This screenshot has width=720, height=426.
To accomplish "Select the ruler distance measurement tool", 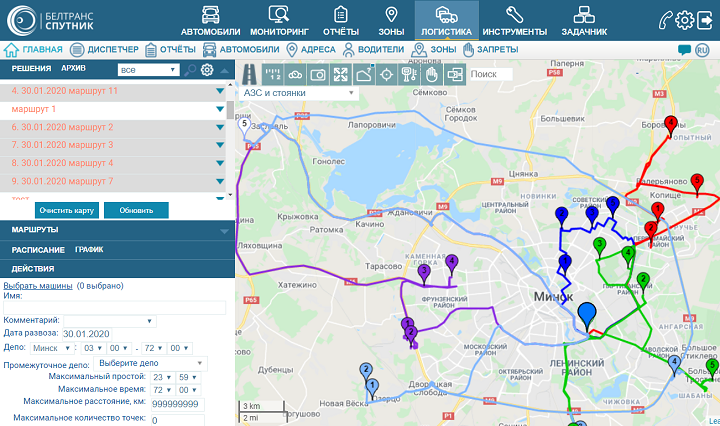I will 273,74.
